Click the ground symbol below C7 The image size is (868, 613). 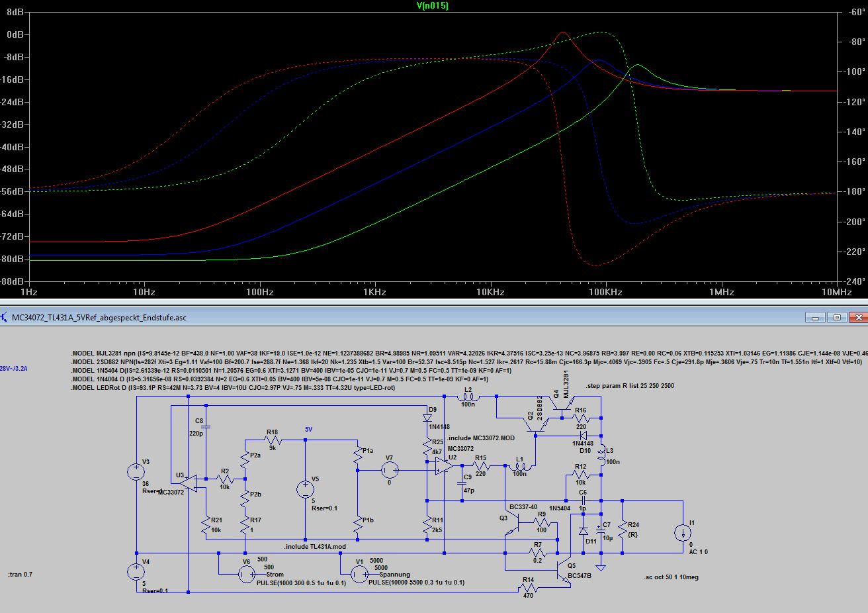tap(601, 567)
